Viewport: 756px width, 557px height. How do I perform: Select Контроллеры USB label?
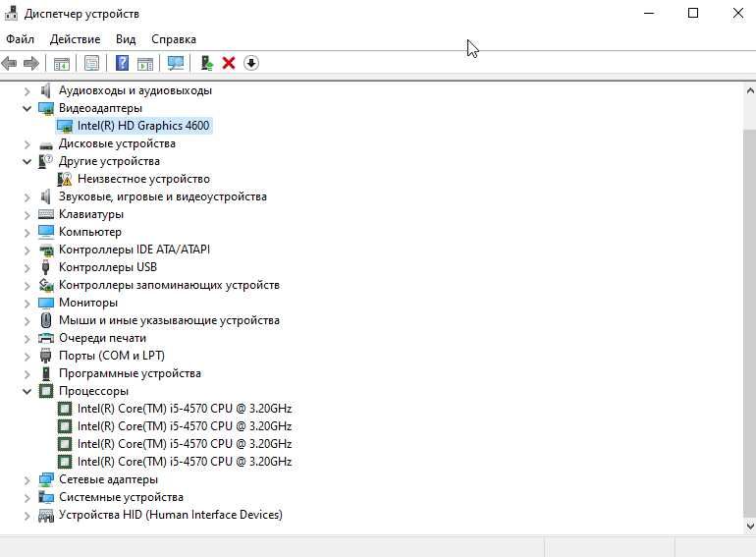108,267
